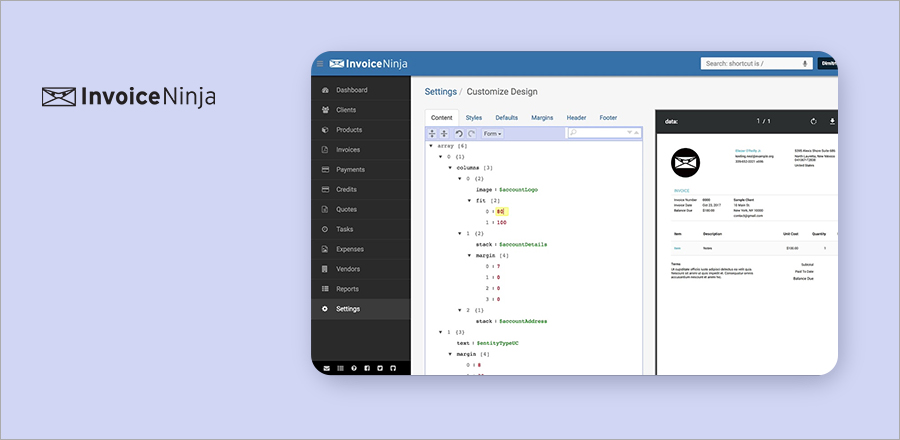Switch to the Styles tab
The image size is (900, 440).
(x=474, y=118)
